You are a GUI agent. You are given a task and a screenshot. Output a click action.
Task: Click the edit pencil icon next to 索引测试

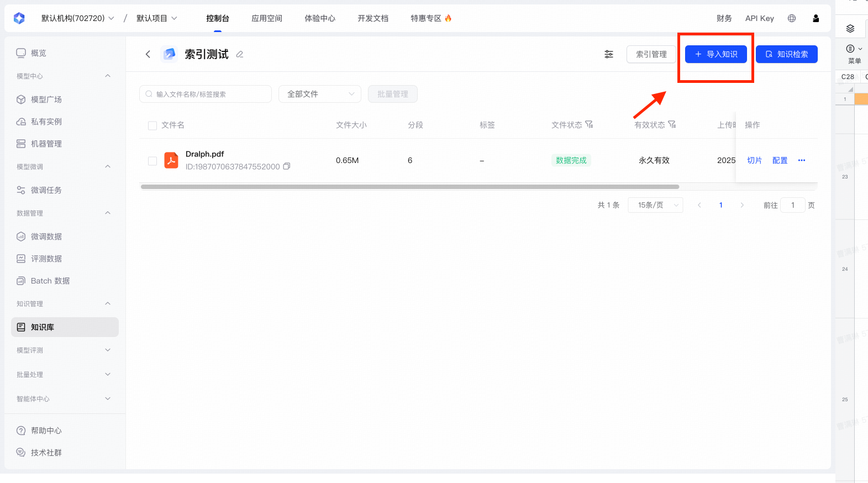point(240,54)
